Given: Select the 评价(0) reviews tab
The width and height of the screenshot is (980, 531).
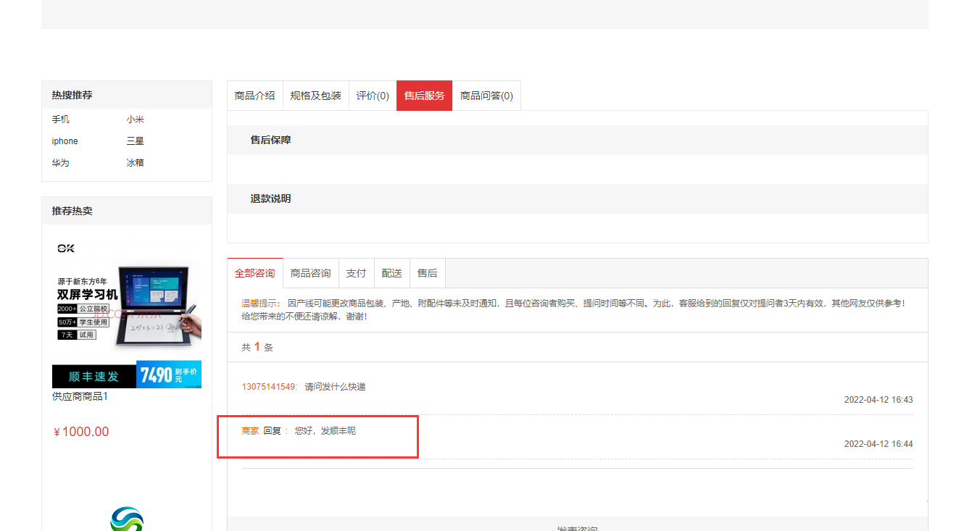Looking at the screenshot, I should point(373,96).
